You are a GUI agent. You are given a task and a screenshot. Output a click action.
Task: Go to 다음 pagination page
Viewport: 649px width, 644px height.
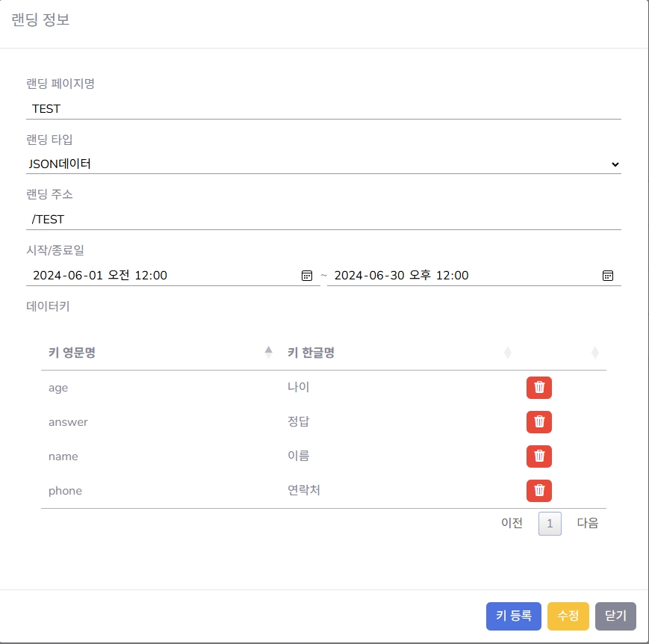(587, 523)
